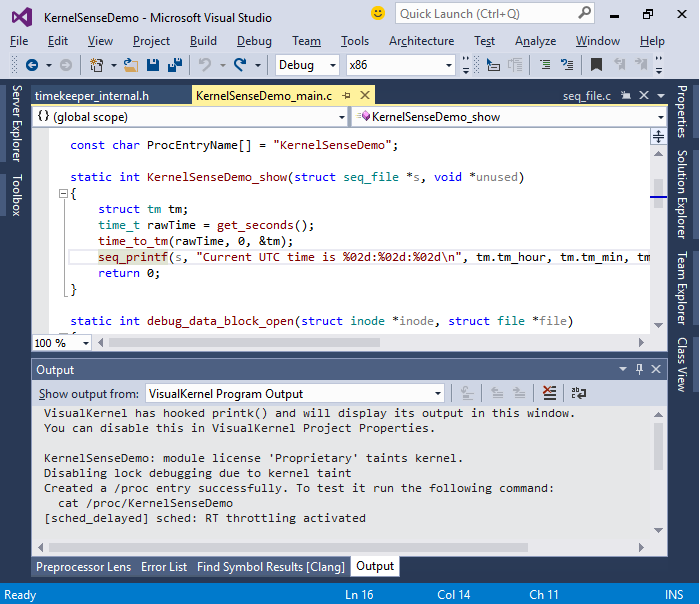Click the Open File folder icon
The image size is (700, 604).
130,65
